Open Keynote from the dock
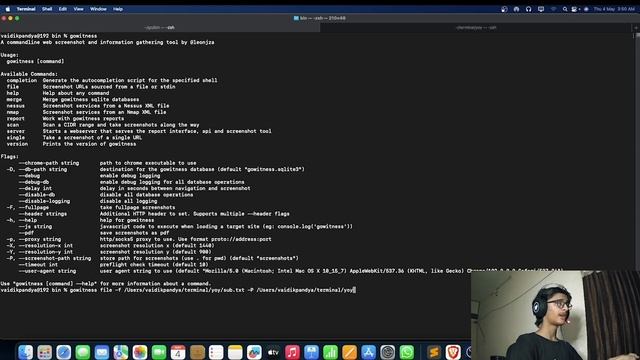640x360 pixels. (311, 352)
